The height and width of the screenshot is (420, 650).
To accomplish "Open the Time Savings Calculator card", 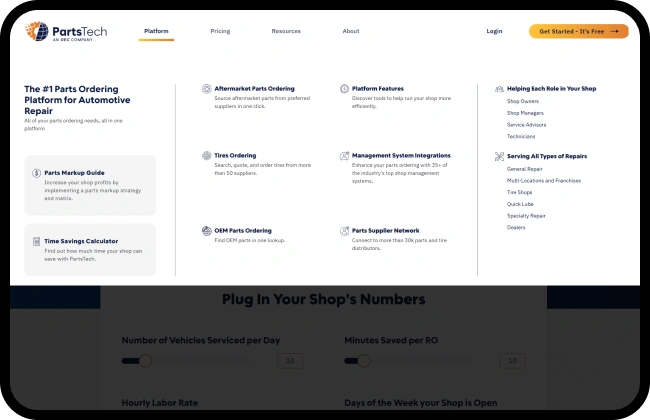I will pos(90,250).
